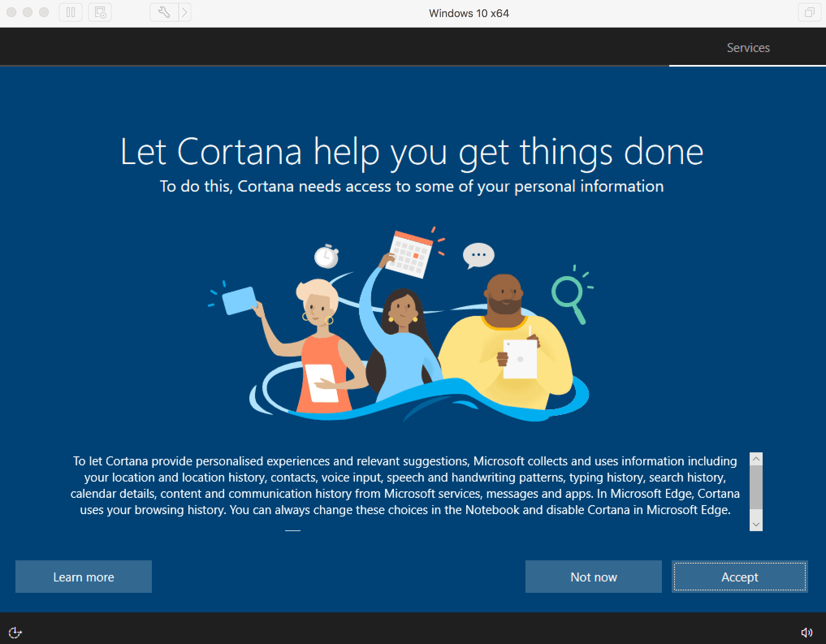Click the scroll up arrow in text box

click(x=756, y=457)
